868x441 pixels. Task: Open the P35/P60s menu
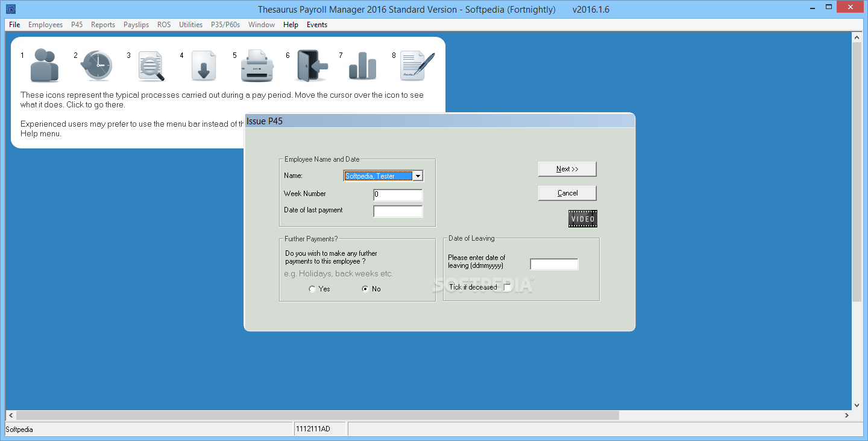[225, 25]
